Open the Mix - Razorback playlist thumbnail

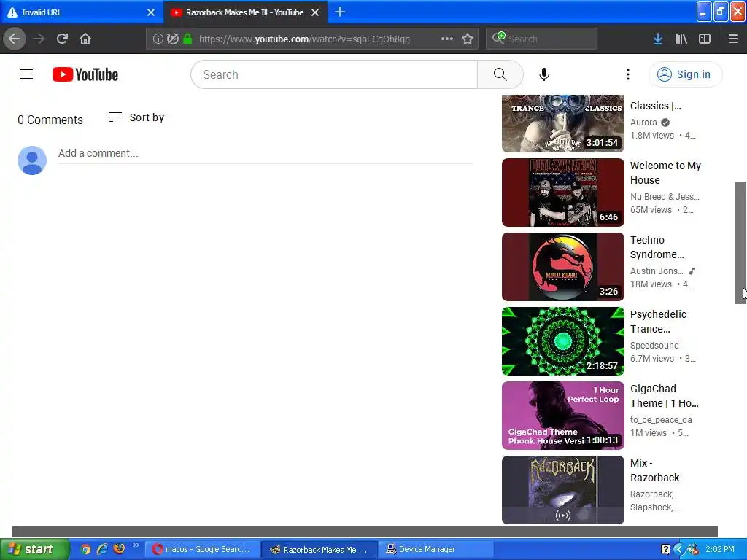[563, 489]
